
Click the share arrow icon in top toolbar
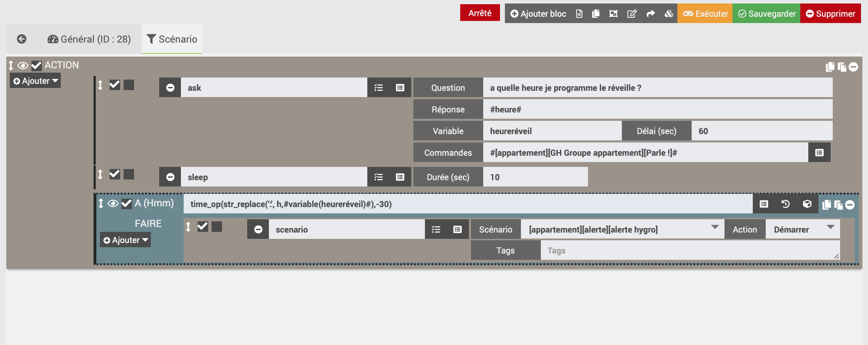(650, 14)
